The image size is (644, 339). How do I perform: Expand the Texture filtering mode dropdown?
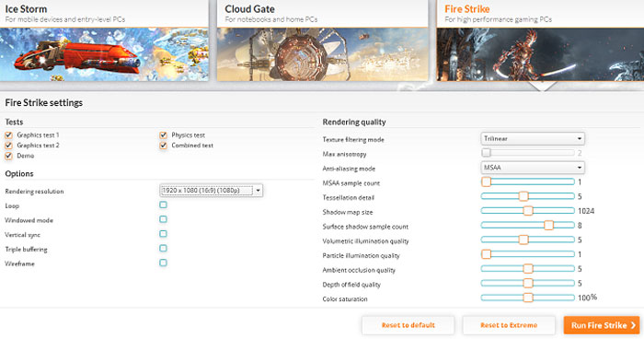tap(533, 139)
